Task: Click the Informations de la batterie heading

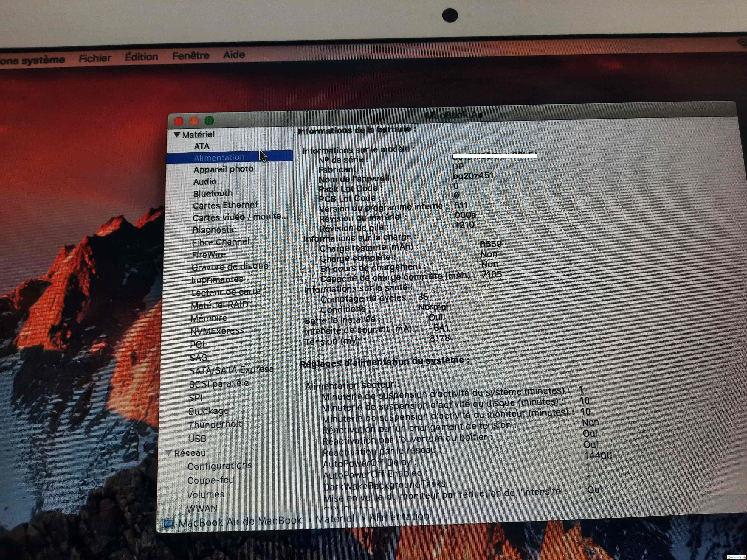Action: pyautogui.click(x=357, y=130)
